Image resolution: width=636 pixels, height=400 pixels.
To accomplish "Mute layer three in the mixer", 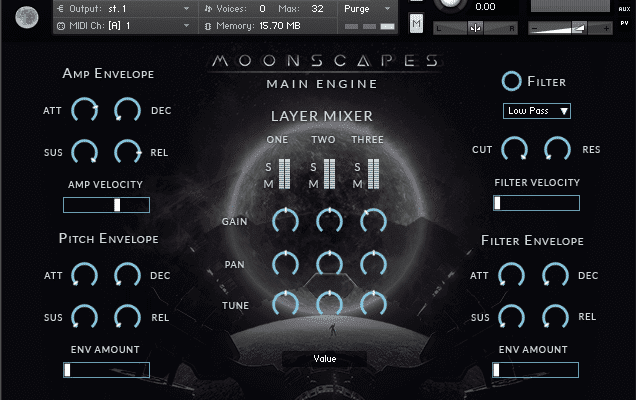I will [358, 184].
